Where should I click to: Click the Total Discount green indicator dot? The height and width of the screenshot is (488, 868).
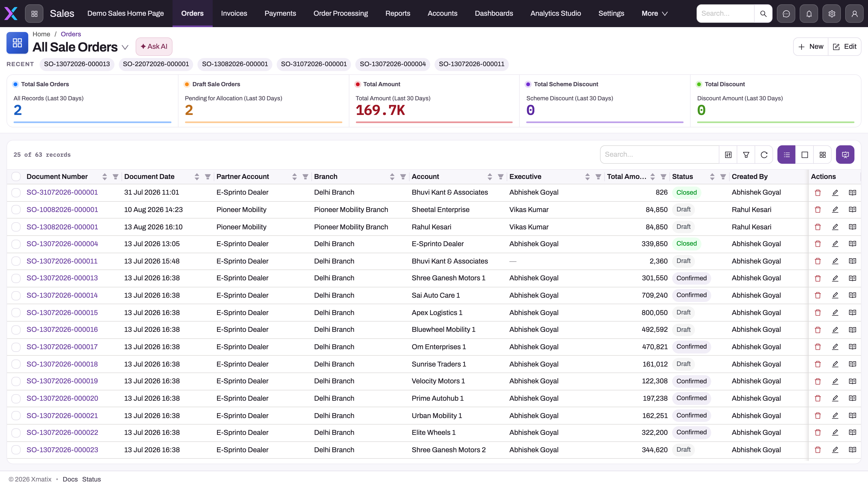click(x=699, y=84)
